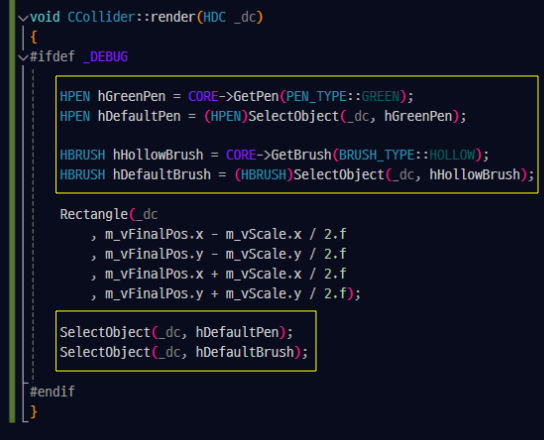Click the (HPEN) cast expression
Viewport: 544px width, 440px height.
click(x=226, y=116)
